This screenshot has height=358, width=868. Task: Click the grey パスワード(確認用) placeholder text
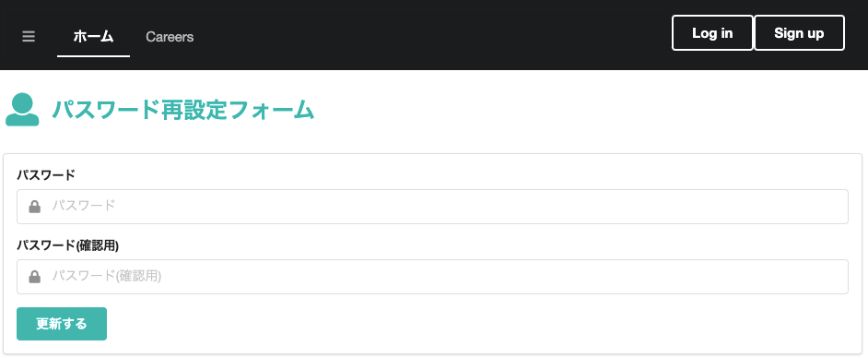point(107,276)
